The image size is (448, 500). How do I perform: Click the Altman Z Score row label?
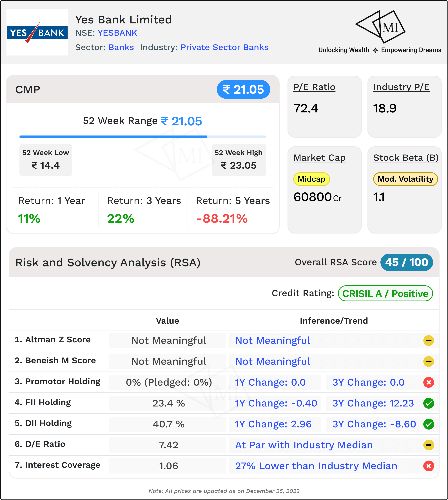pyautogui.click(x=53, y=339)
